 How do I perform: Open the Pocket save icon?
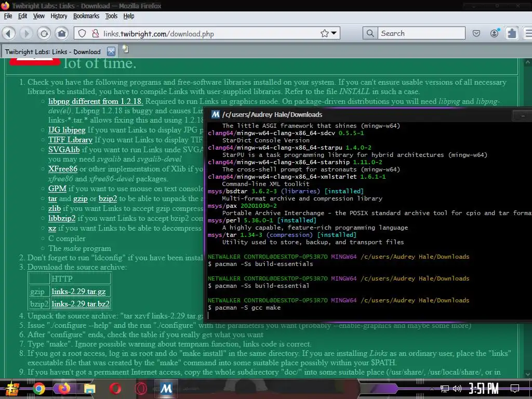click(x=476, y=33)
